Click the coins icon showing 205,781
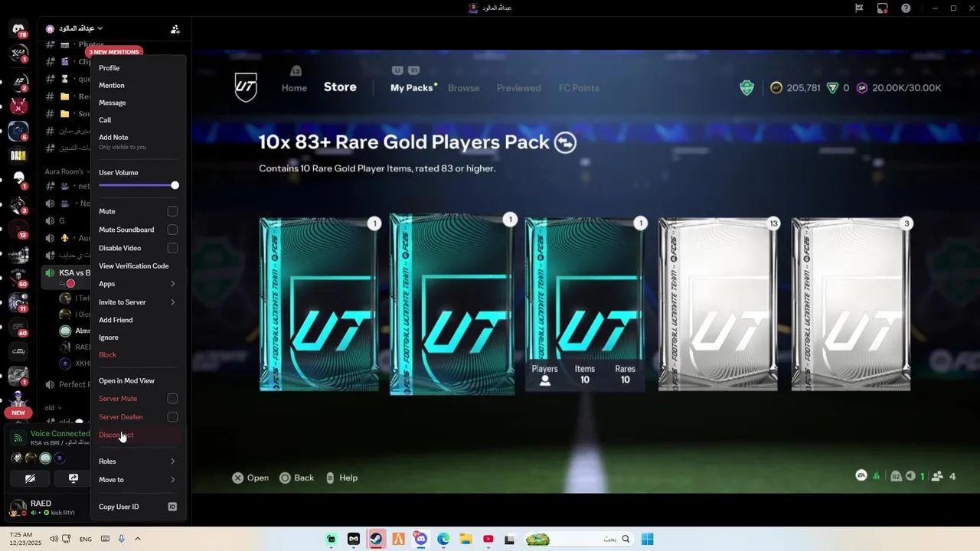The width and height of the screenshot is (980, 551). (x=776, y=88)
